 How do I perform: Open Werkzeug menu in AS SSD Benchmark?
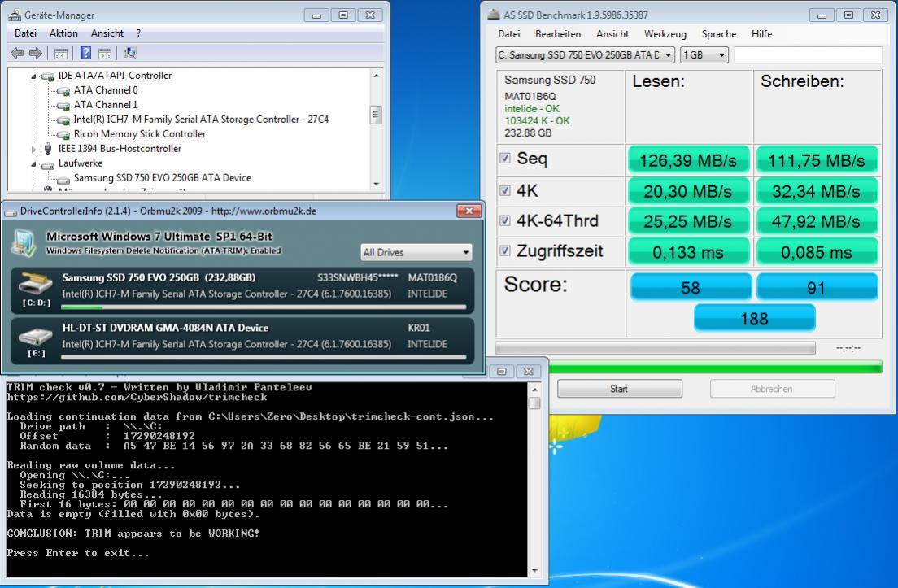[x=665, y=34]
